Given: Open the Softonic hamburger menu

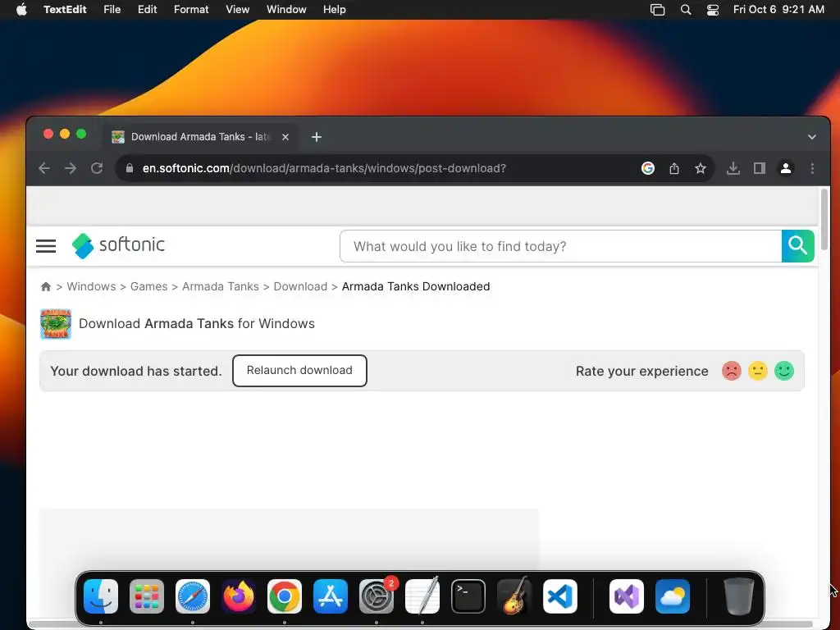Looking at the screenshot, I should click(x=46, y=246).
